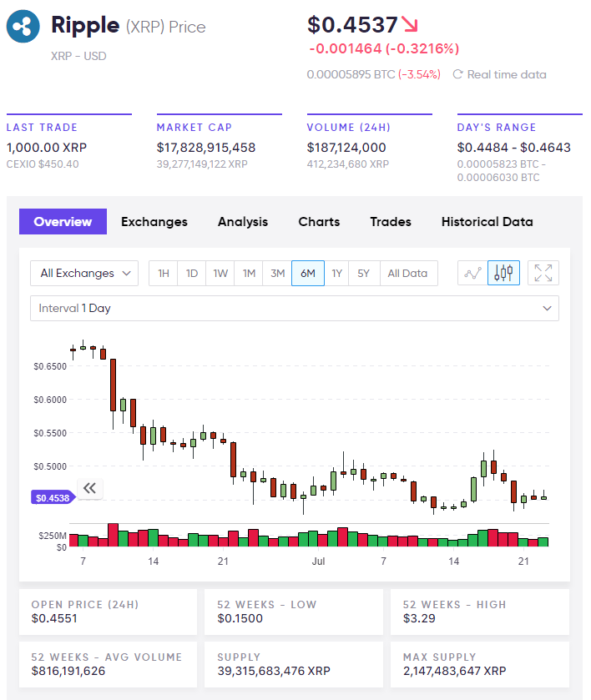
Task: Click the red downward price arrow
Action: tap(410, 23)
